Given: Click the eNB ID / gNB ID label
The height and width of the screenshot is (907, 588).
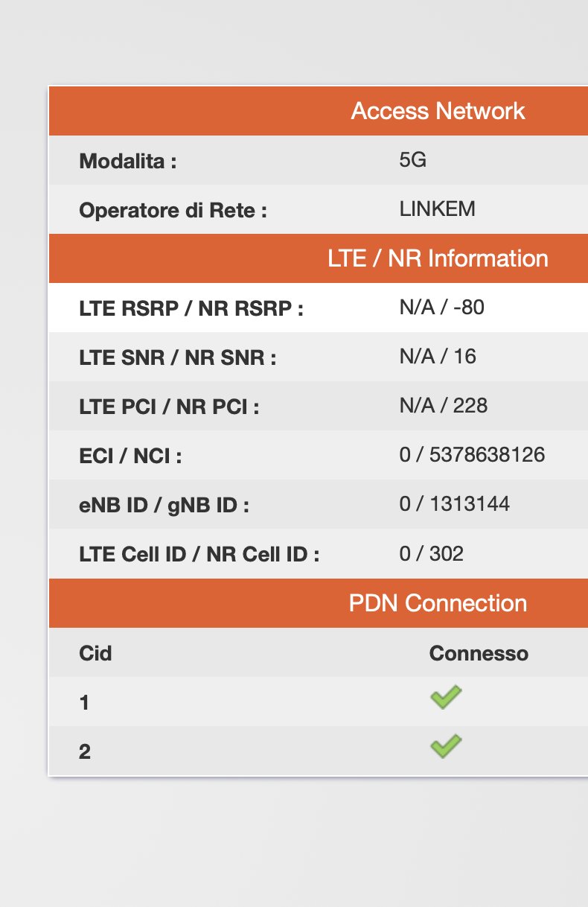Looking at the screenshot, I should tap(164, 505).
